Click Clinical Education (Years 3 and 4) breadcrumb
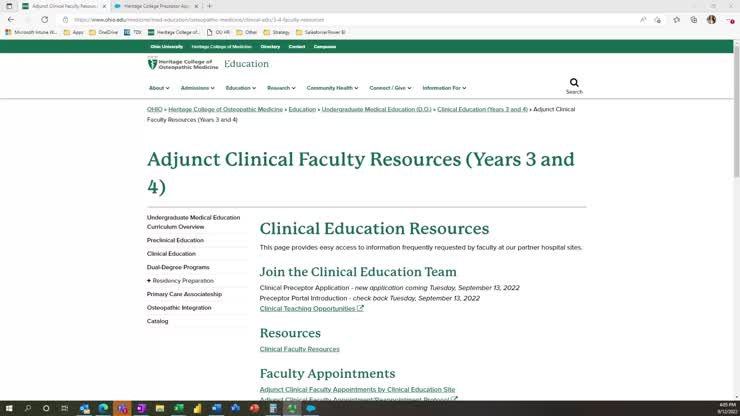The width and height of the screenshot is (740, 416). pos(482,109)
